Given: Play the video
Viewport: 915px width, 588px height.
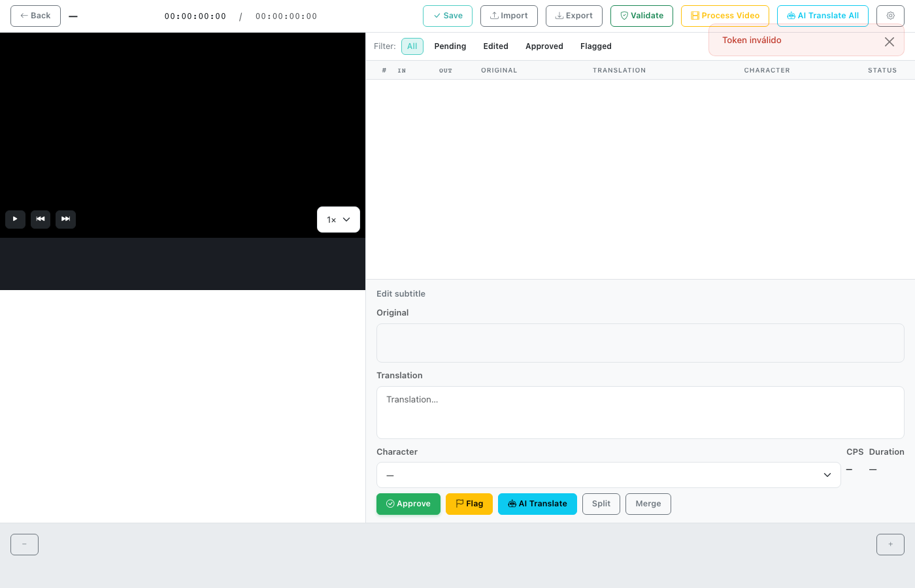Looking at the screenshot, I should pos(15,219).
